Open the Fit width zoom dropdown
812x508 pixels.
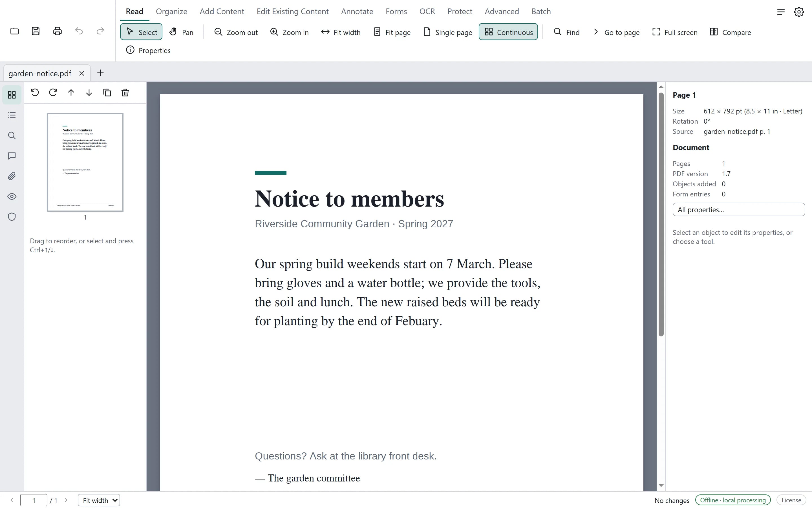coord(99,500)
